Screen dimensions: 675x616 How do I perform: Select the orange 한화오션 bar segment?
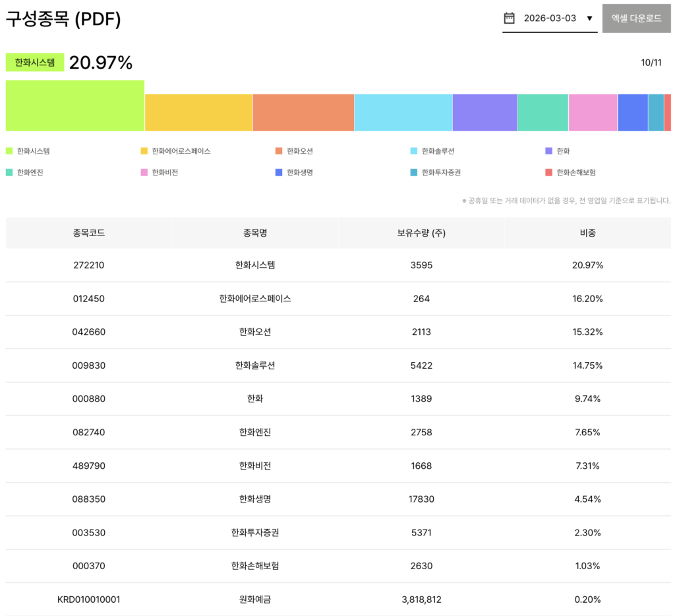(x=303, y=112)
